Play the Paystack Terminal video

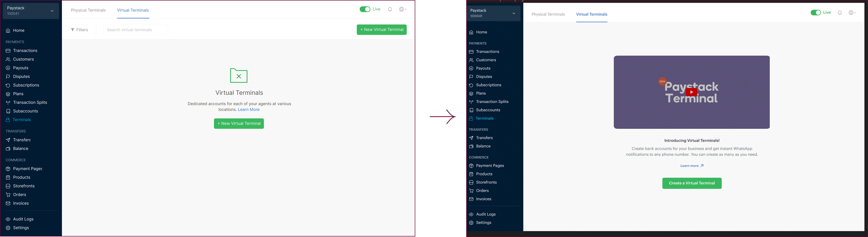tap(691, 92)
